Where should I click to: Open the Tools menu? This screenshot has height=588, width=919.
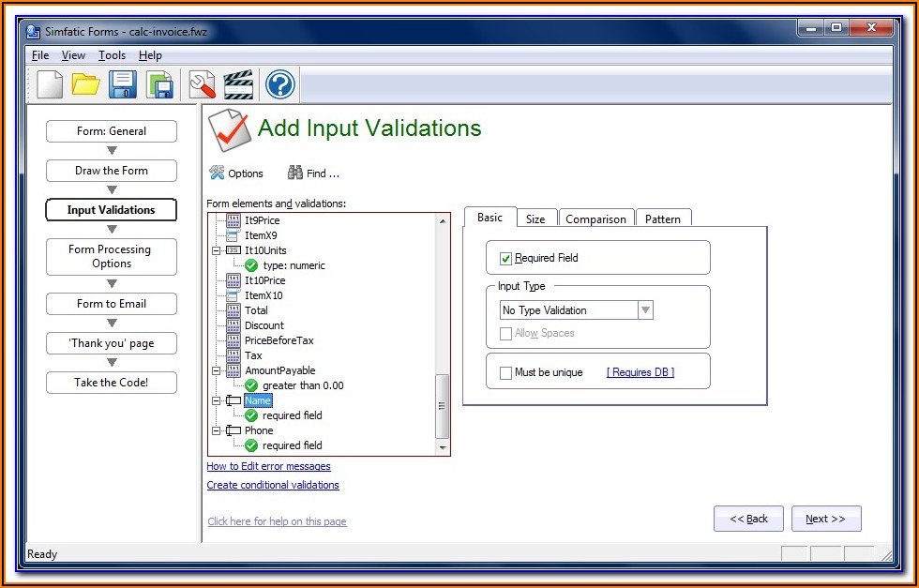(112, 55)
